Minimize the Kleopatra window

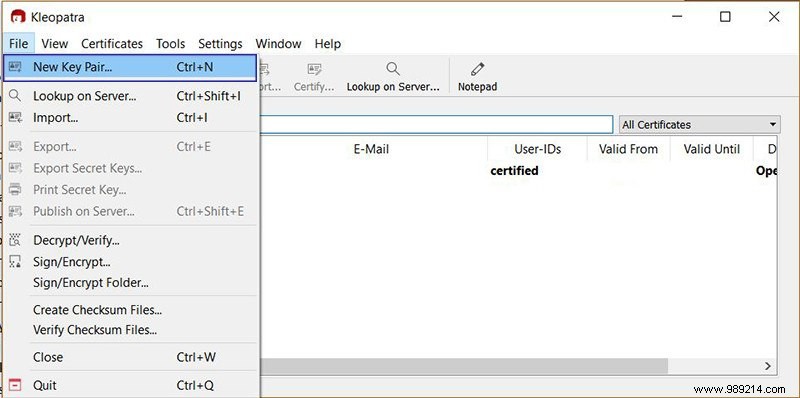coord(677,17)
